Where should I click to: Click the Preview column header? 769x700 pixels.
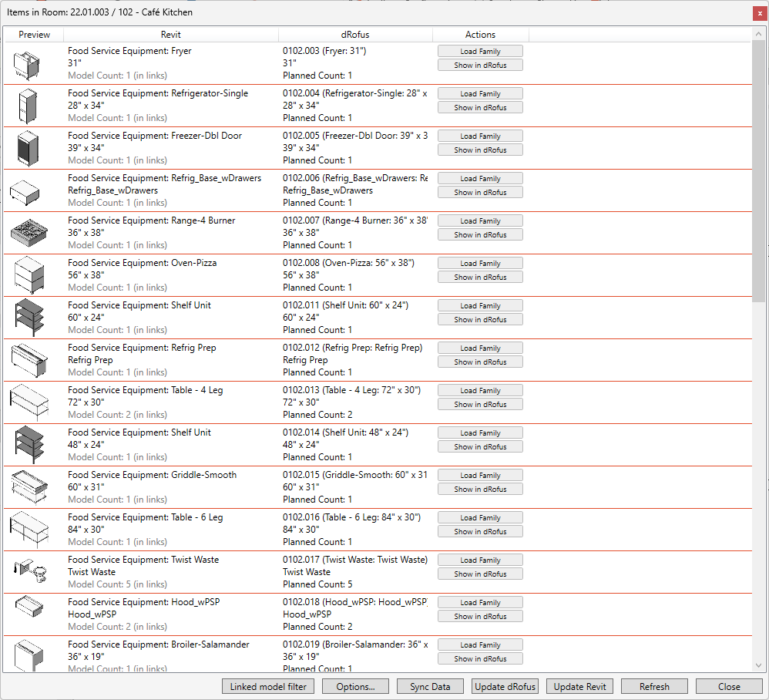(x=34, y=35)
